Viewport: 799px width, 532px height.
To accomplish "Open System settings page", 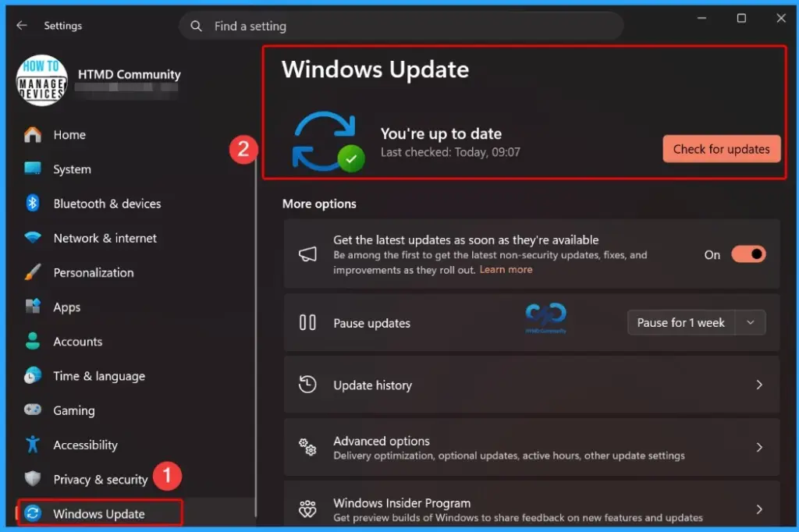I will click(73, 169).
